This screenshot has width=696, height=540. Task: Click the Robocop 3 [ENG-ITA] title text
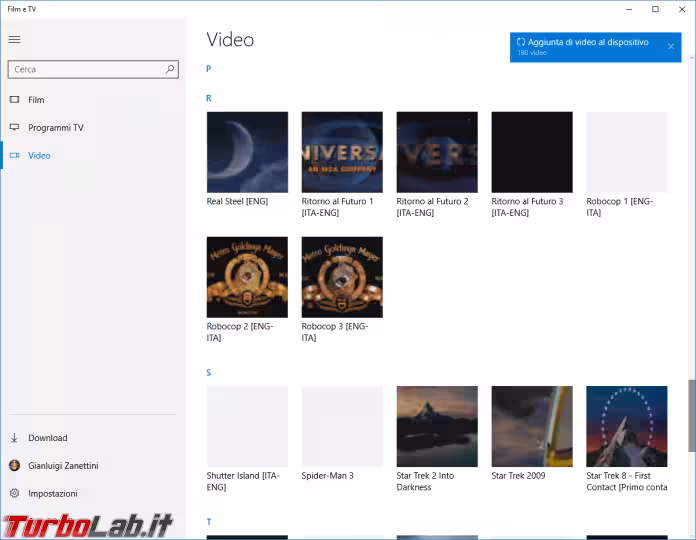[335, 332]
